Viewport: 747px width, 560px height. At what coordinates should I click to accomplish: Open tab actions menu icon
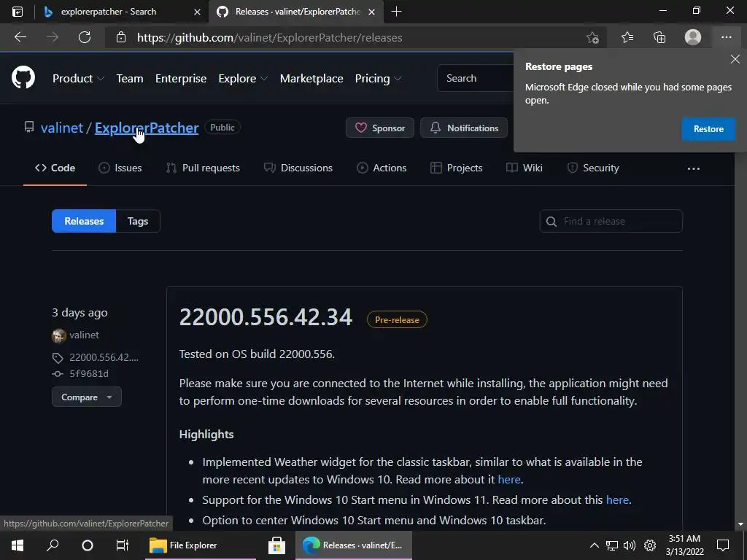18,12
